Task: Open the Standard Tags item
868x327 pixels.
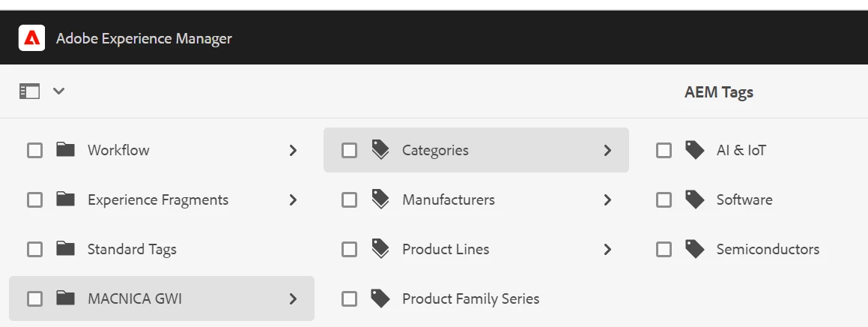Action: click(132, 249)
